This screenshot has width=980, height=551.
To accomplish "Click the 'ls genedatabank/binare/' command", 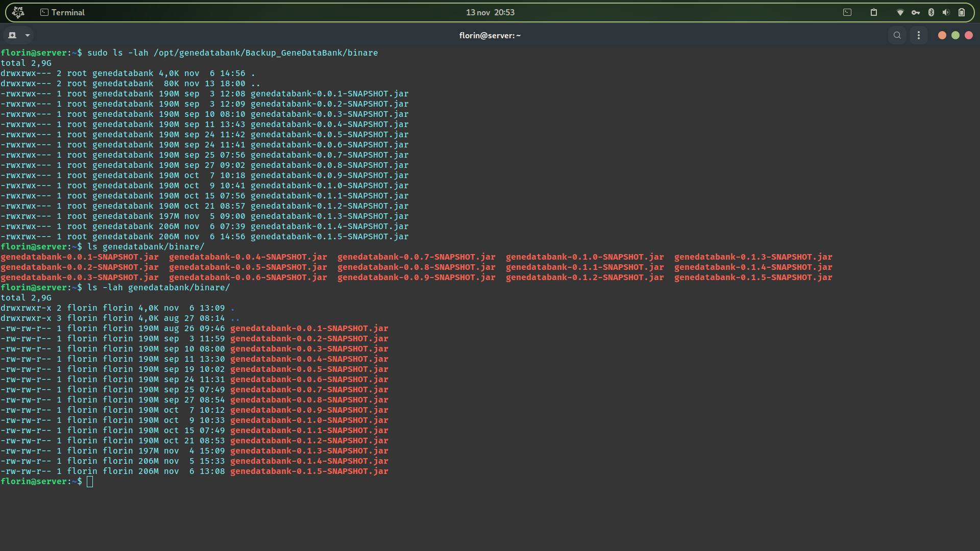I will [146, 247].
